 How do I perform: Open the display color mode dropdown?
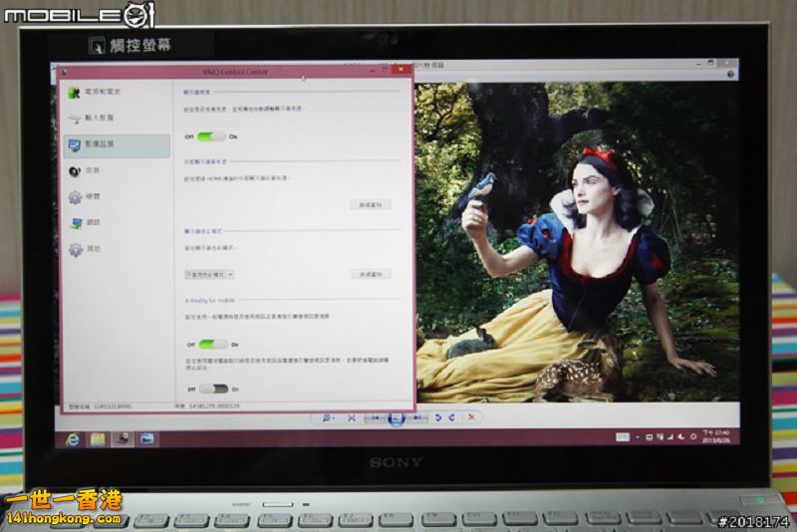(209, 274)
